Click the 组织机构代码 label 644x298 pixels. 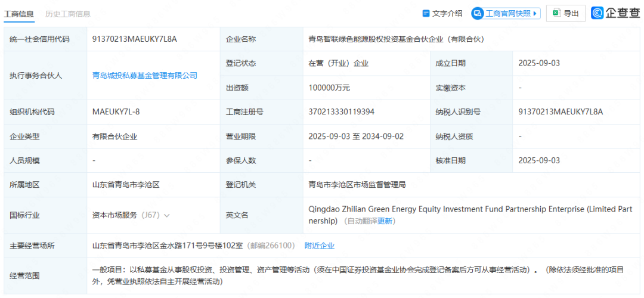coord(32,112)
